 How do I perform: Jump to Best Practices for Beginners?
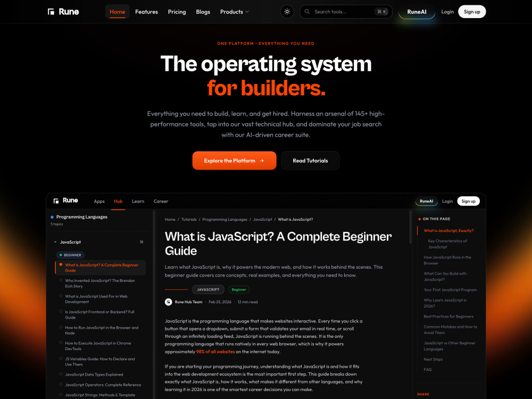(448, 317)
